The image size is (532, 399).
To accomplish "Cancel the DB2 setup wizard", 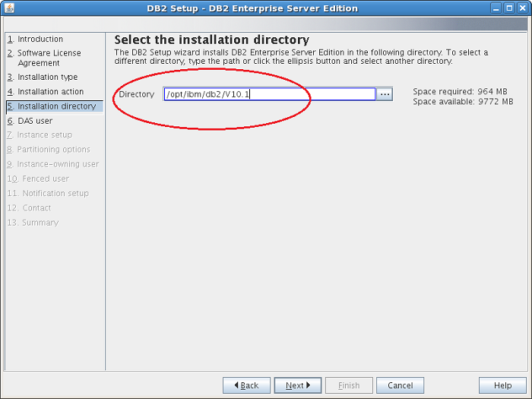I will [400, 385].
